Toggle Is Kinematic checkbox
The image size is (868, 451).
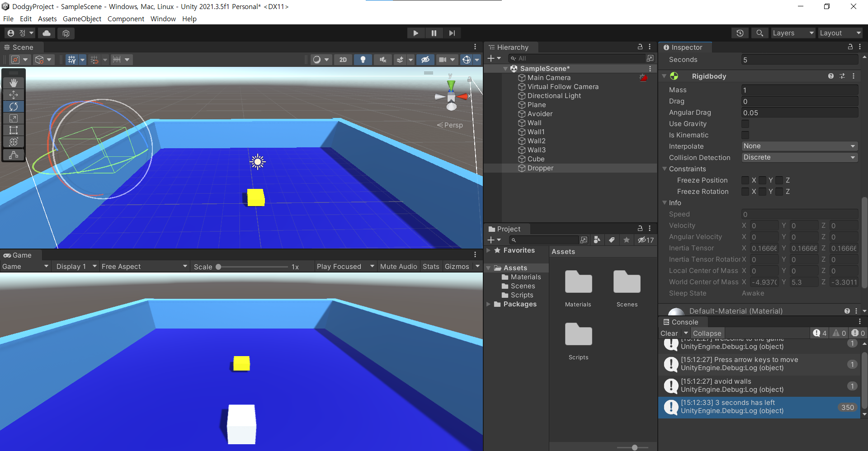point(745,135)
